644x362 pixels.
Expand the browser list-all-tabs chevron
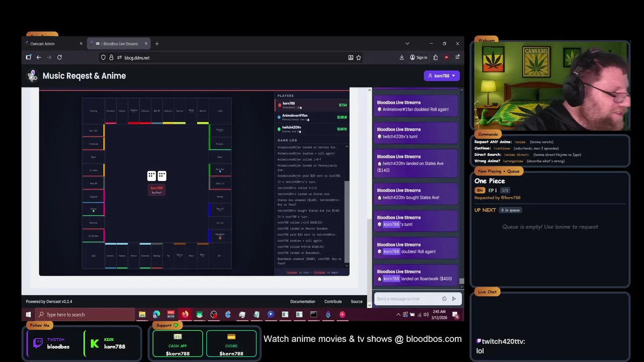[407, 44]
